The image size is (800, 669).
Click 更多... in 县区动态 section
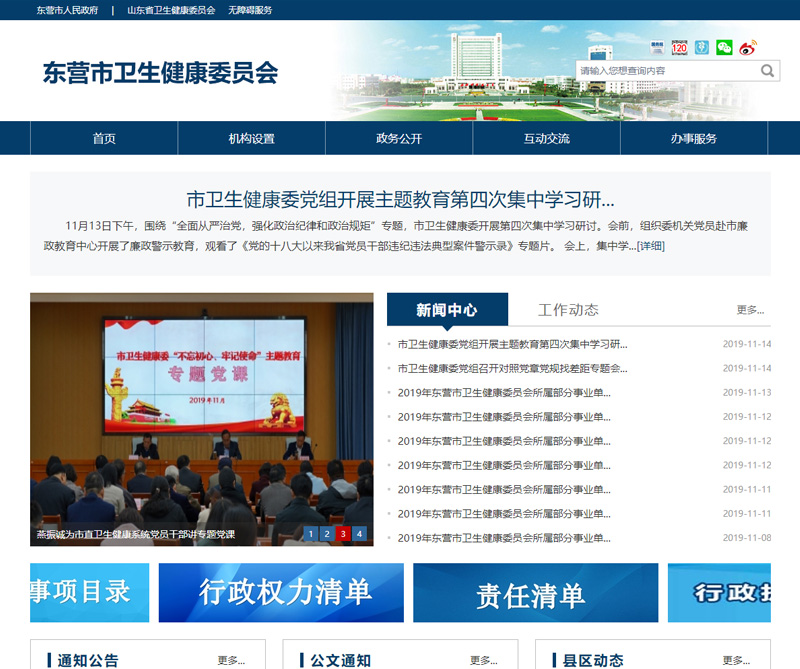[736, 660]
